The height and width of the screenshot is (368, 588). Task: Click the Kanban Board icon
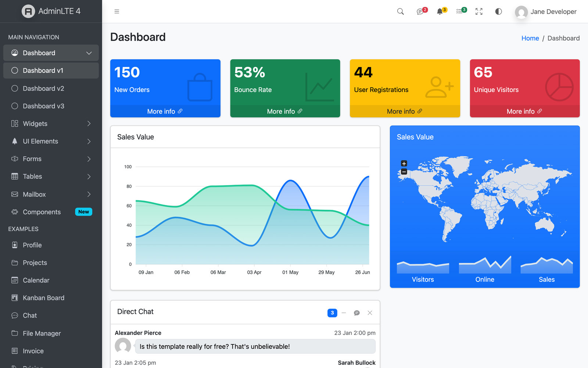pyautogui.click(x=15, y=298)
